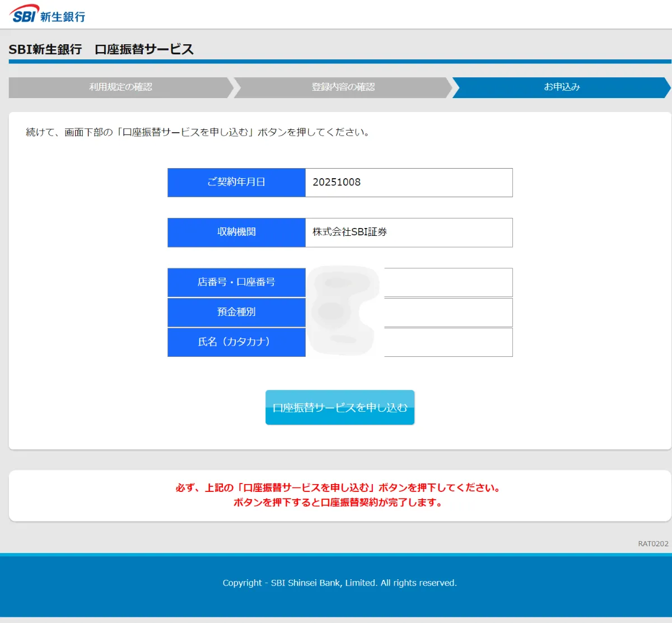Click the field beside 店番号・口座番号

pyautogui.click(x=447, y=282)
